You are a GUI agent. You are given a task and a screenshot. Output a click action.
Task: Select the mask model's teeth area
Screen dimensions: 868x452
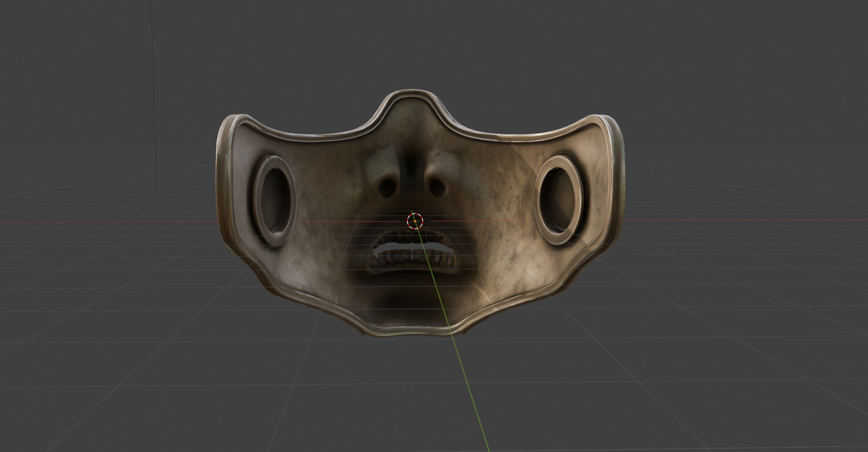412,251
